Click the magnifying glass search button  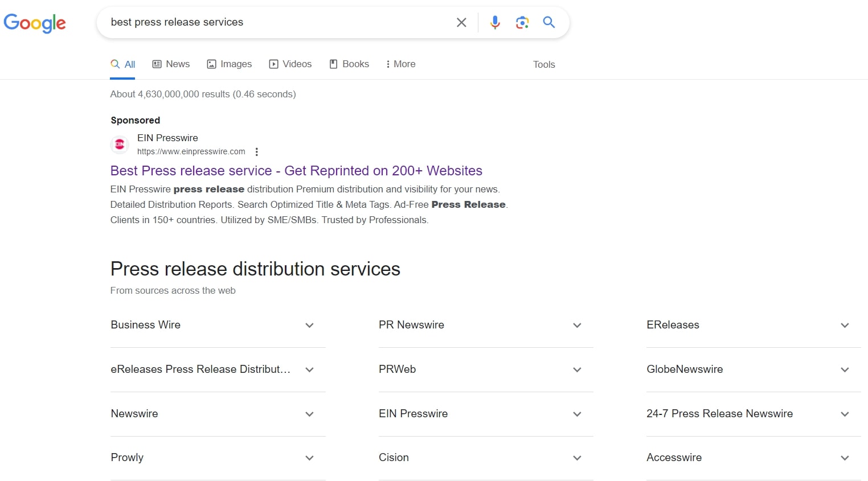click(549, 22)
